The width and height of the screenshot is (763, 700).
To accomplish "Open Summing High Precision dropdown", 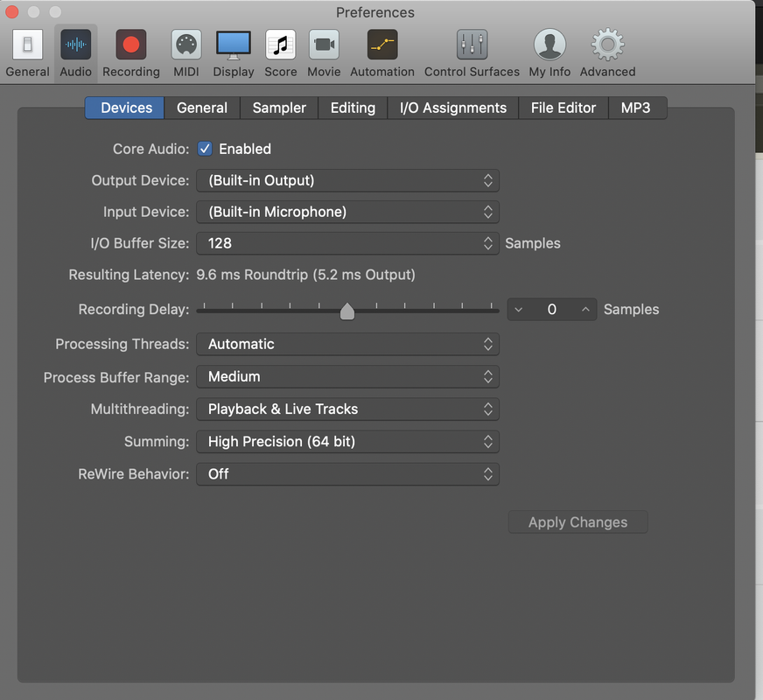I will [347, 442].
